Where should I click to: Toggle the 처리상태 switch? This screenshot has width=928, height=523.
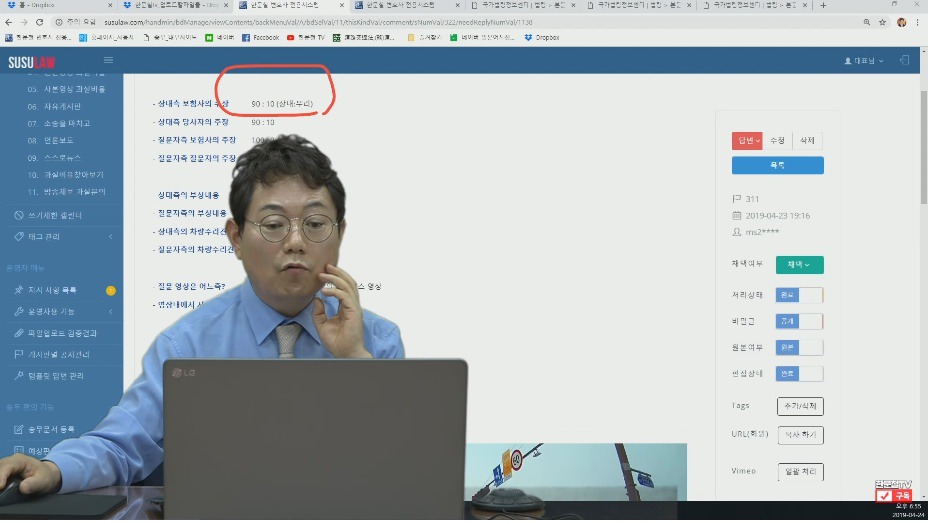[x=799, y=295]
